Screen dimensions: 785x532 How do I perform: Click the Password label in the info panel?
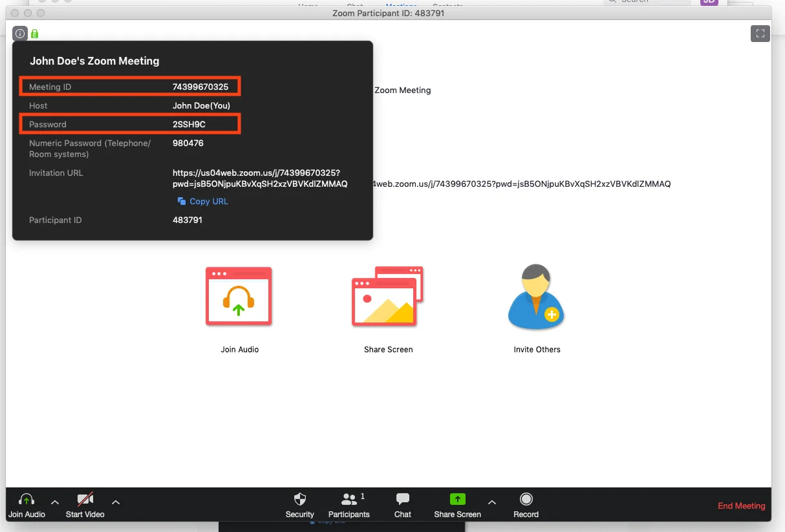[x=48, y=124]
